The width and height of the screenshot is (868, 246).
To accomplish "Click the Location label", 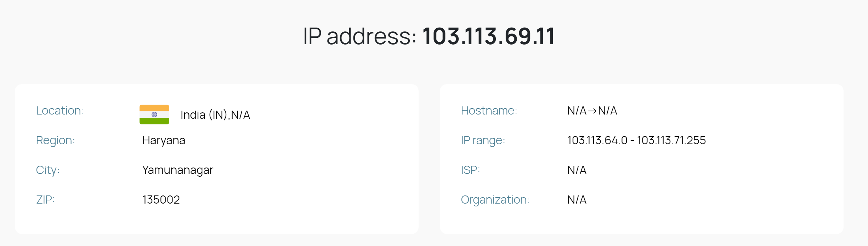I will [60, 111].
